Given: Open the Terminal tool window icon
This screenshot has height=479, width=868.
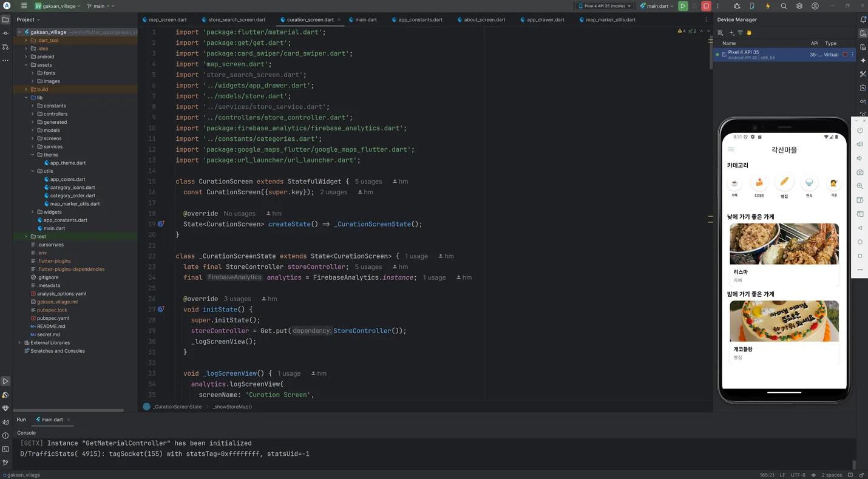Looking at the screenshot, I should (5, 449).
